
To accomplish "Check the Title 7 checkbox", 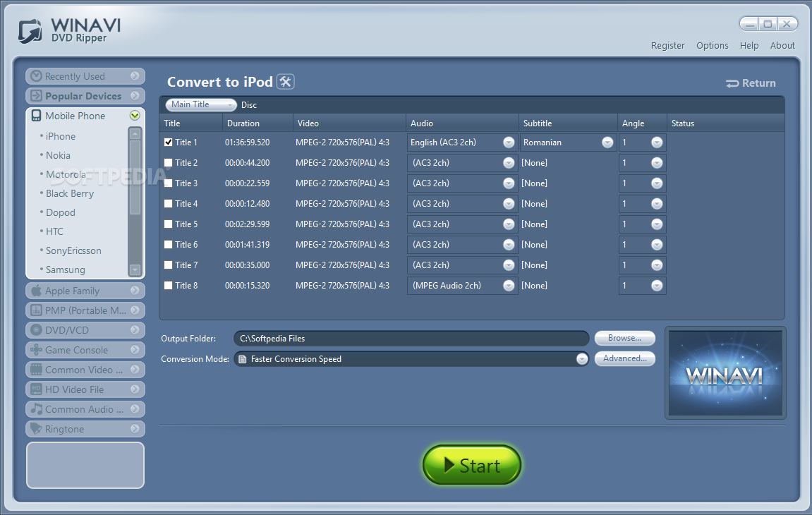I will click(169, 265).
